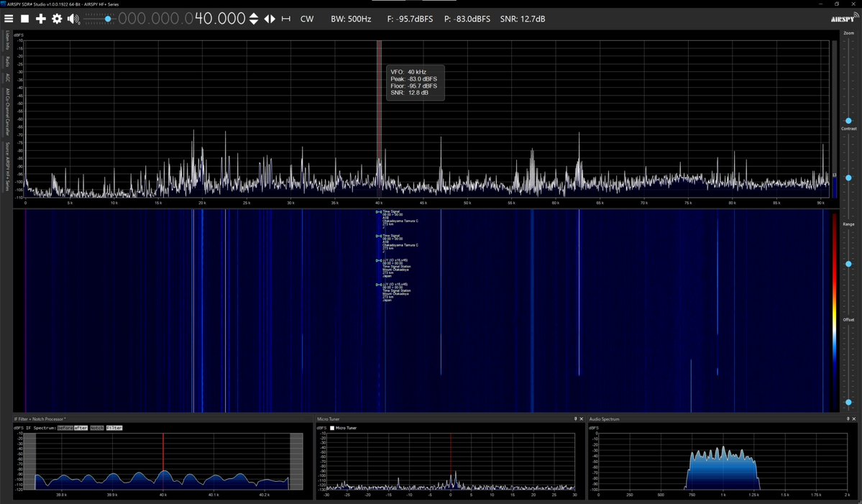This screenshot has height=504, width=862.
Task: Adjust the Offset slider handle
Action: point(848,403)
